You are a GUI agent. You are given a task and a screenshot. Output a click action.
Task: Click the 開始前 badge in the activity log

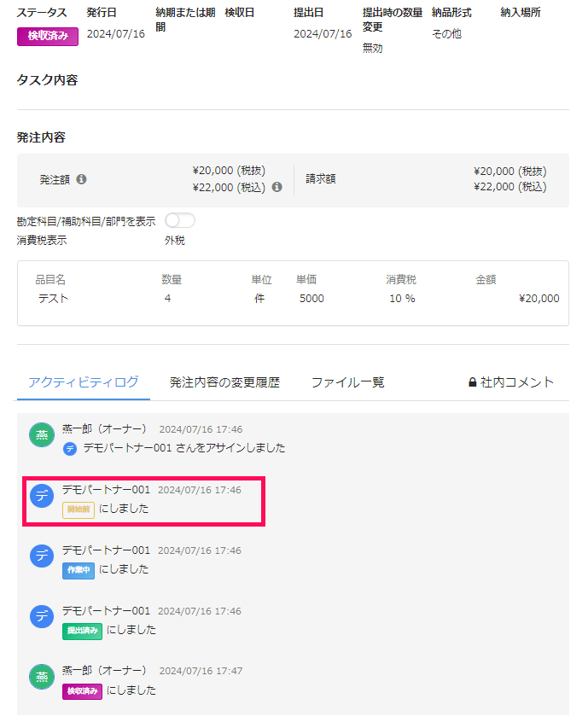[x=79, y=510]
